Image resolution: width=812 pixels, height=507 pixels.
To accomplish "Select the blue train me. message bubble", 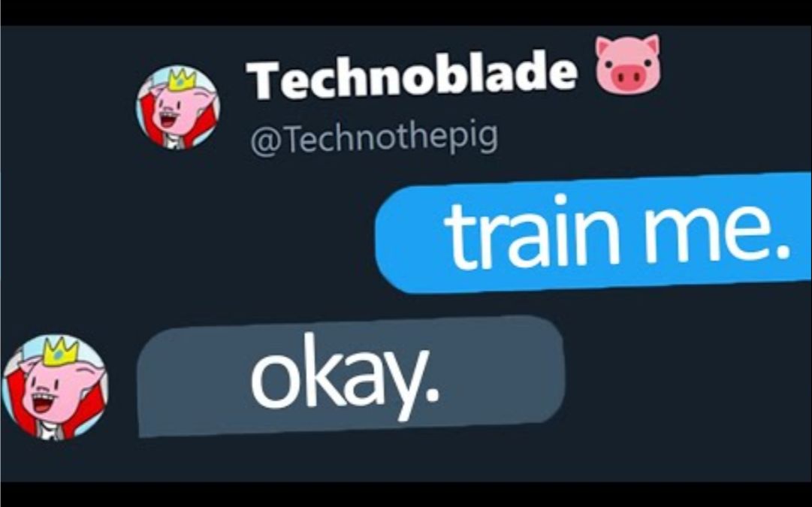I will click(593, 232).
